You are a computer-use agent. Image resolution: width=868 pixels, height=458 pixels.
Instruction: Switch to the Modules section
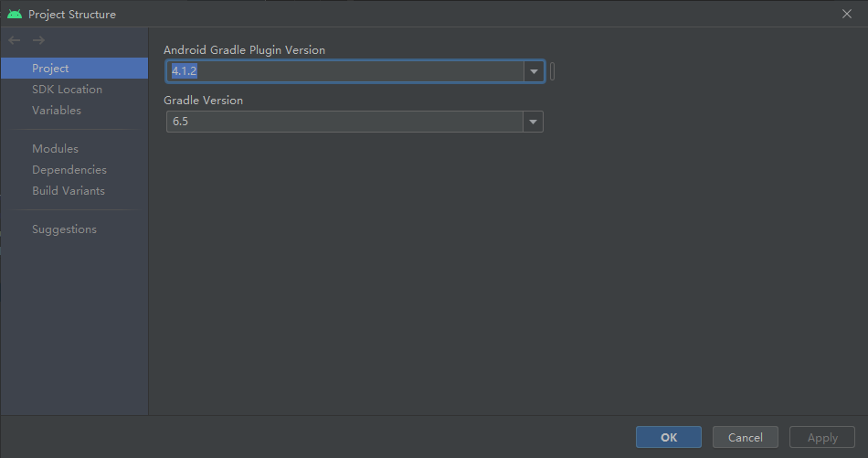pos(55,149)
